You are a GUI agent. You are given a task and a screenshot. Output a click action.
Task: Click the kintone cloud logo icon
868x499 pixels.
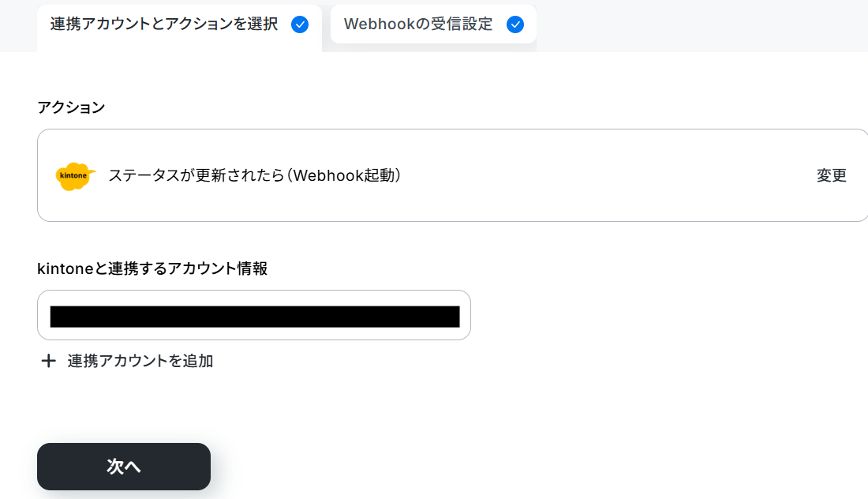tap(75, 176)
